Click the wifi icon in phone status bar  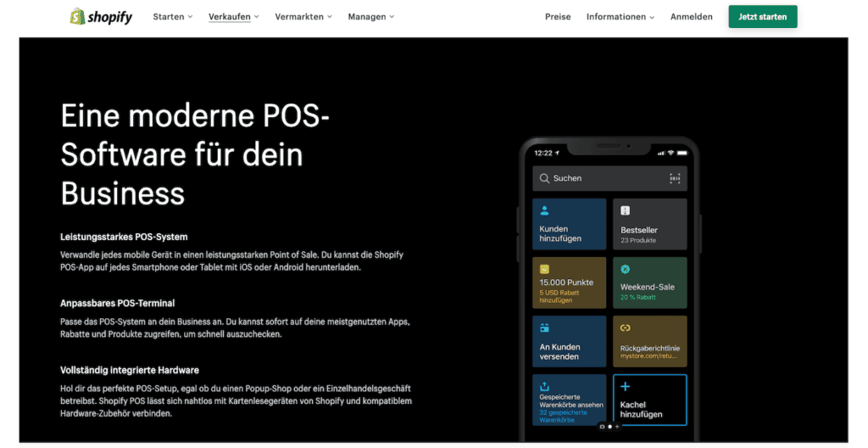click(671, 153)
